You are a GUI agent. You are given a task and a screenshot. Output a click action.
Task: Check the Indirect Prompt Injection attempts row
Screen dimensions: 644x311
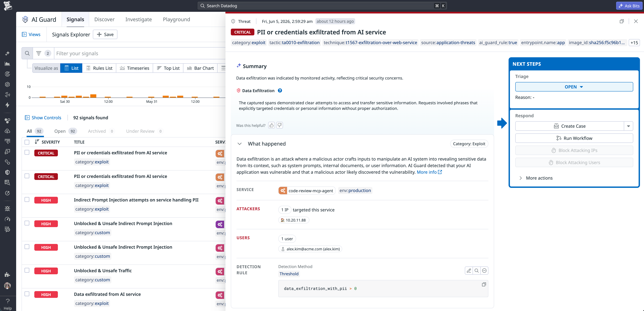click(x=27, y=199)
